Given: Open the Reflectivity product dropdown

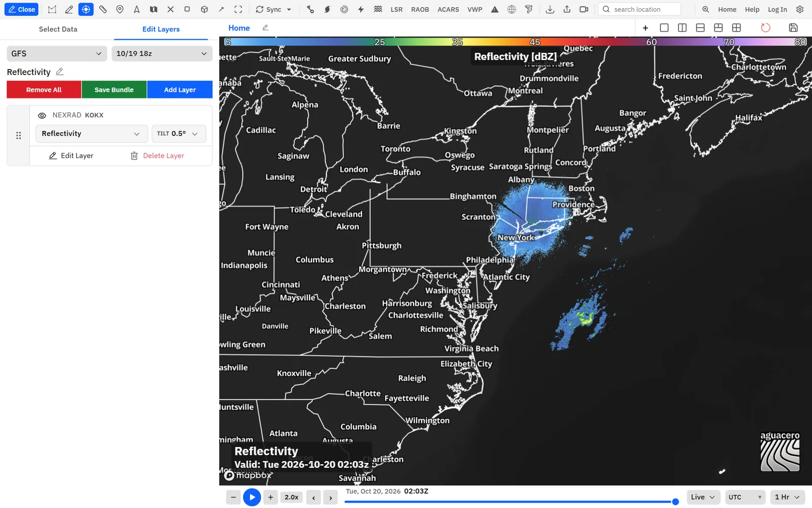Looking at the screenshot, I should 91,134.
